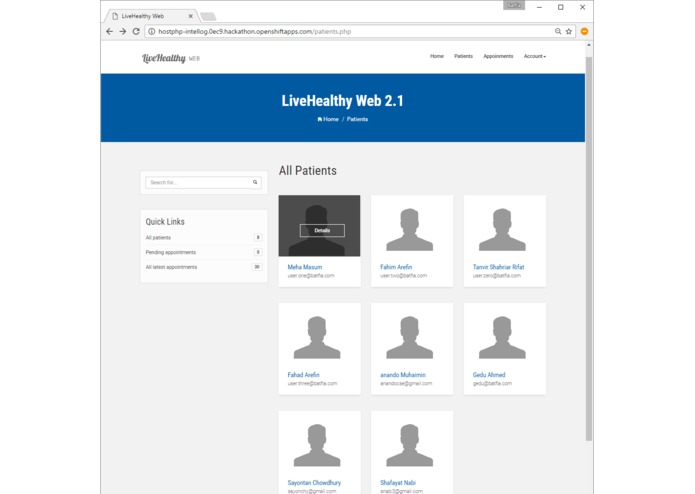
Task: Click the LiveHealthy Web 2.1 banner title
Action: point(343,101)
